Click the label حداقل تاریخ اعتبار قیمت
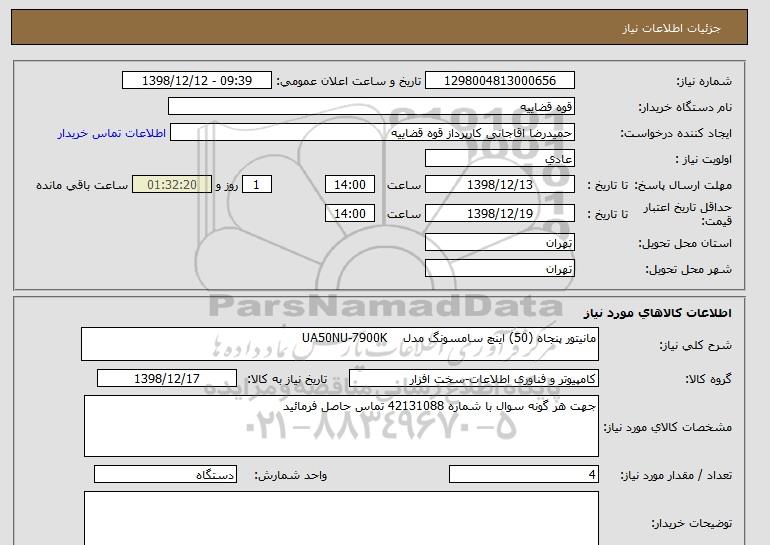This screenshot has width=770, height=545. coord(688,215)
